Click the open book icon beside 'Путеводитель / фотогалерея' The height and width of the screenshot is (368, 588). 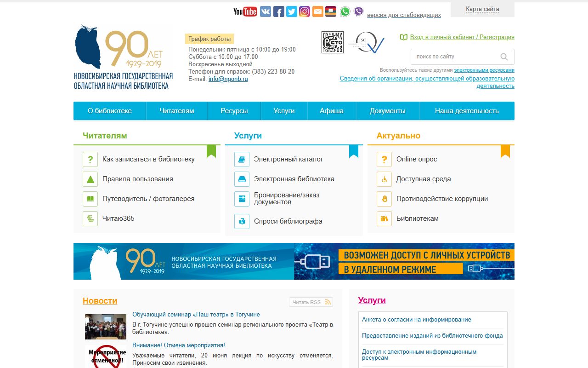pyautogui.click(x=90, y=199)
